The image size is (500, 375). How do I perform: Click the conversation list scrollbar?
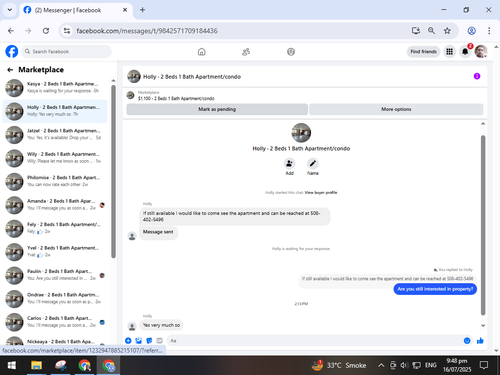tap(113, 171)
